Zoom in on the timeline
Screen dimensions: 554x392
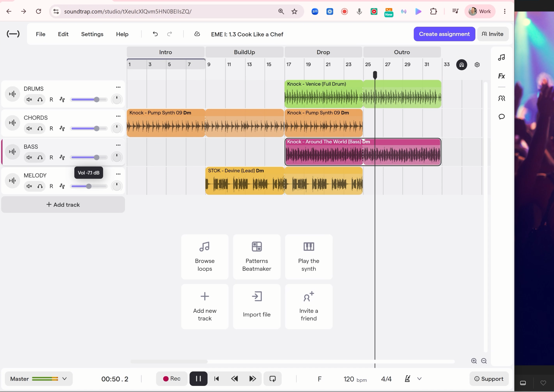(474, 361)
